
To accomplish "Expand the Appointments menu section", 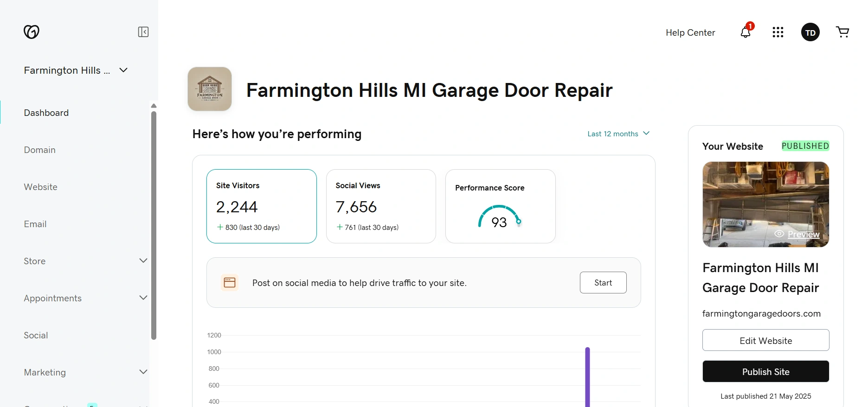I will point(143,298).
